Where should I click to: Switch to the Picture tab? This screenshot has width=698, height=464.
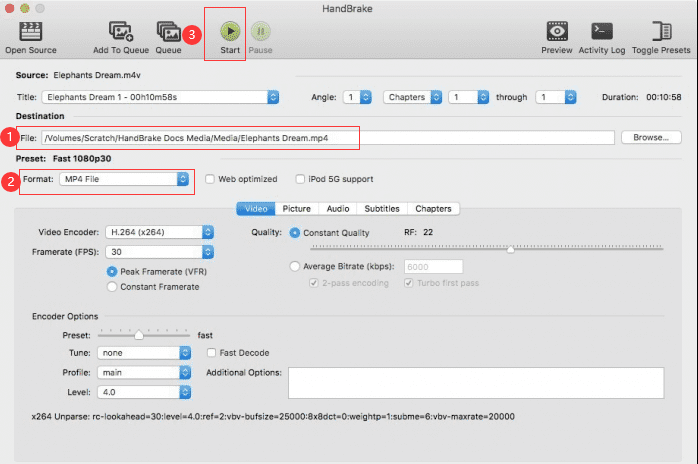pos(297,209)
